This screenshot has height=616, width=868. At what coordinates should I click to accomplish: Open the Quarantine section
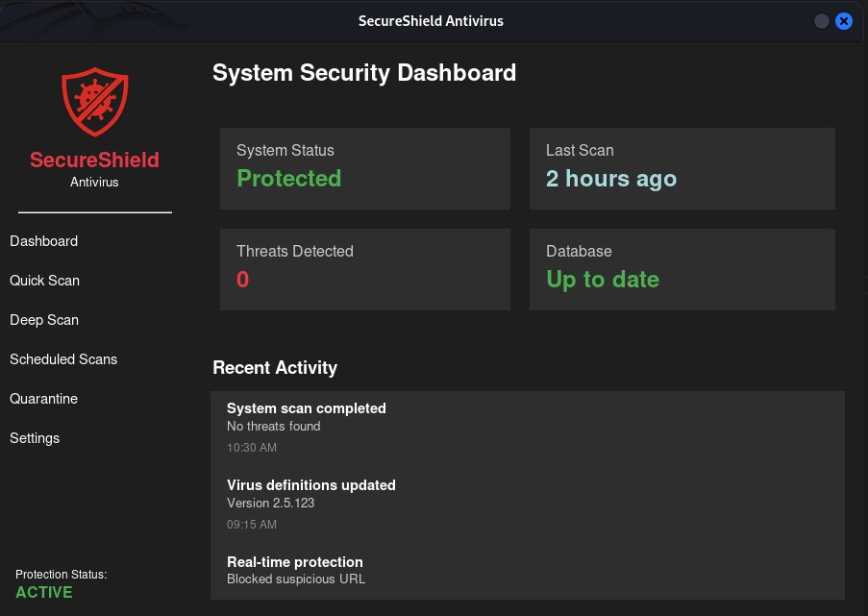43,399
